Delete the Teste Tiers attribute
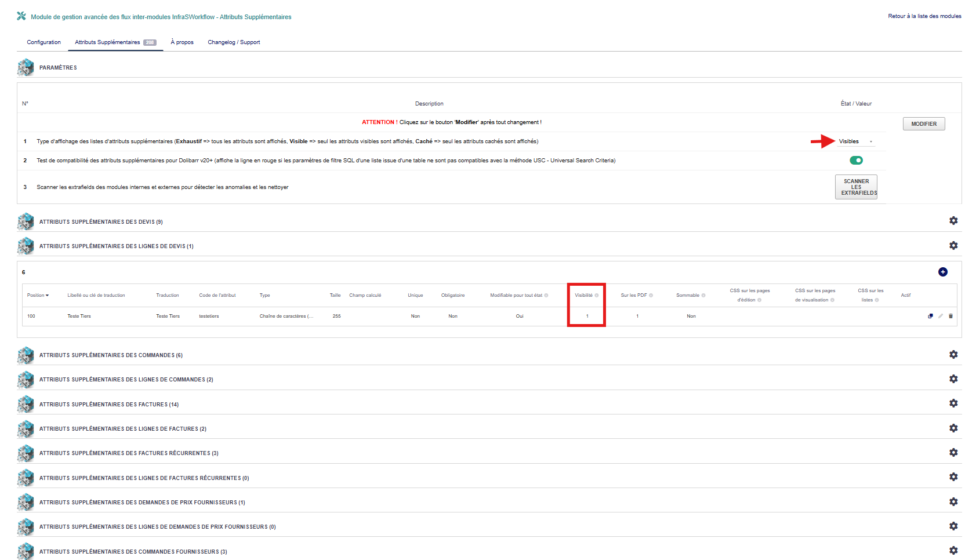 pos(950,316)
